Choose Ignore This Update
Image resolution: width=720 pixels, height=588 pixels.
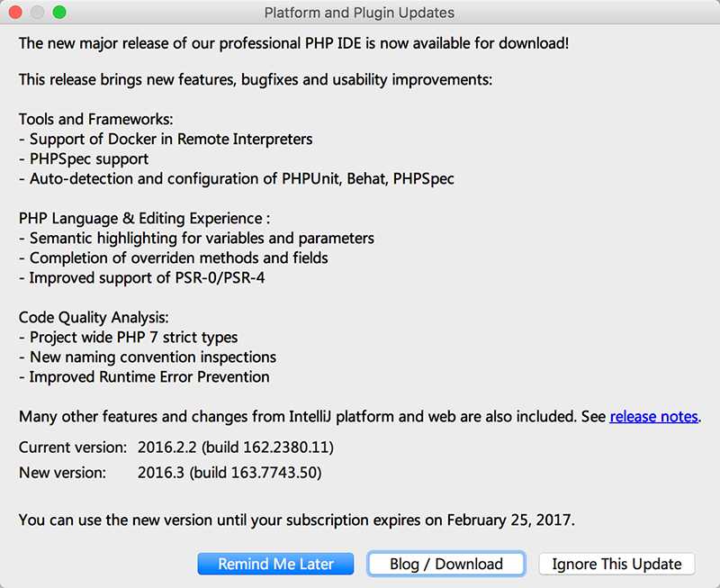[616, 564]
